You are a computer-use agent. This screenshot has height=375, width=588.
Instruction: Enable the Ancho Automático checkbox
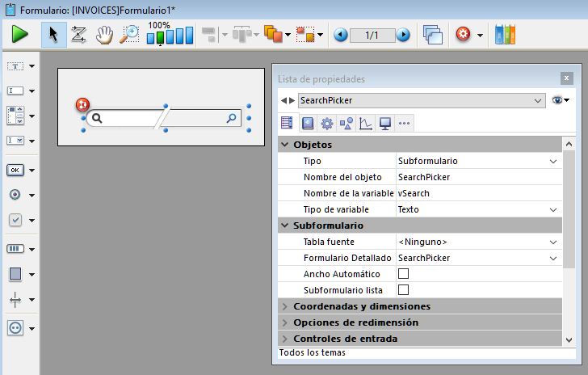coord(404,274)
